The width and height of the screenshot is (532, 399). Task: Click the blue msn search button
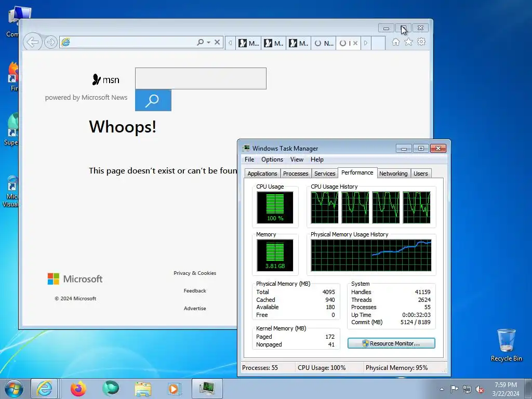pos(153,100)
